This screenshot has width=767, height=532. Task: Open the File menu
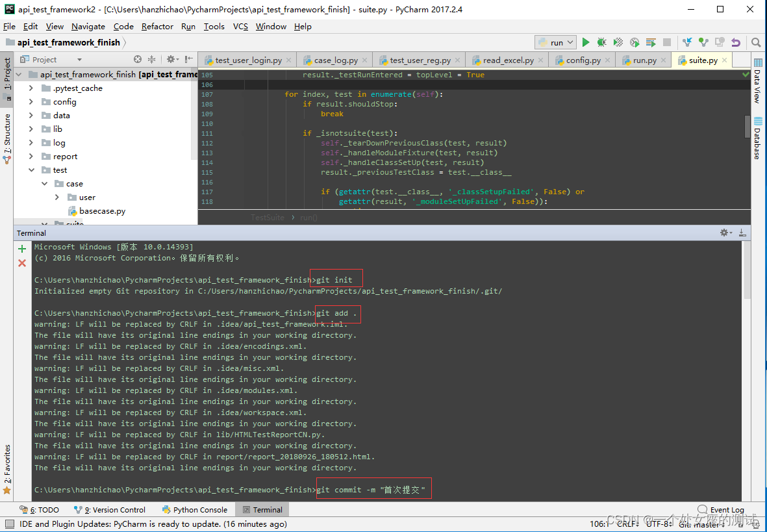(9, 27)
